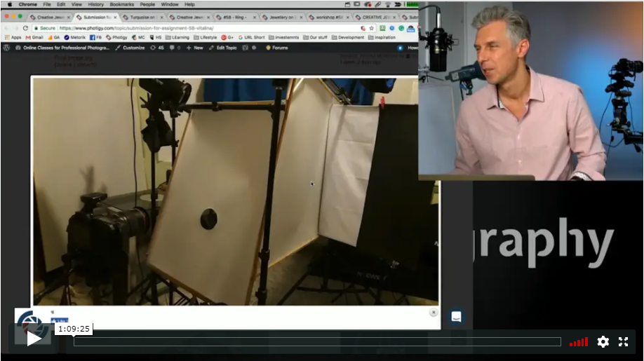Screen dimensions: 644x361
Task: Open the People menu
Action: [x=147, y=4]
